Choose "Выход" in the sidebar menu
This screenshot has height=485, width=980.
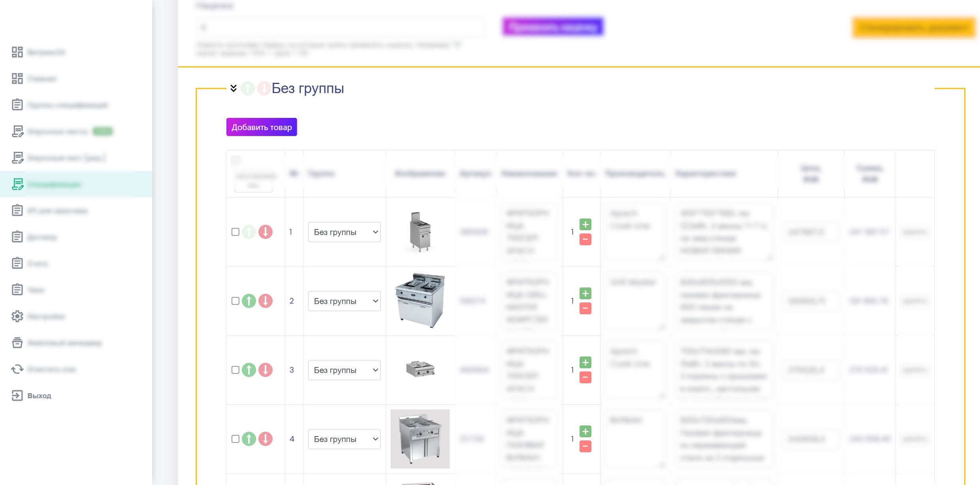tap(39, 395)
